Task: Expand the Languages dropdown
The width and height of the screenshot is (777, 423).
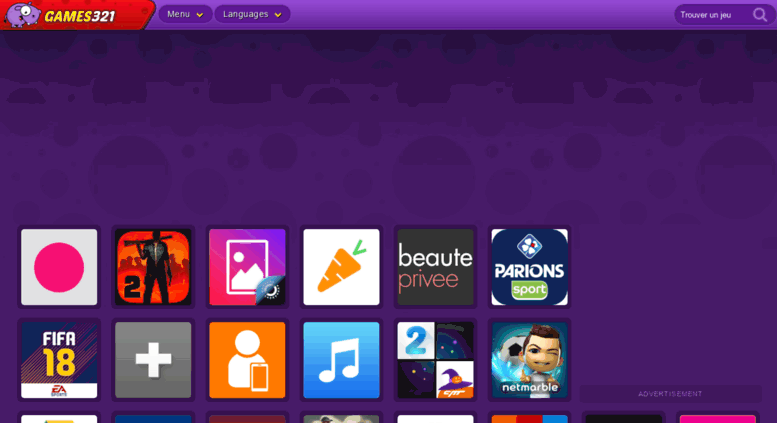Action: point(252,14)
